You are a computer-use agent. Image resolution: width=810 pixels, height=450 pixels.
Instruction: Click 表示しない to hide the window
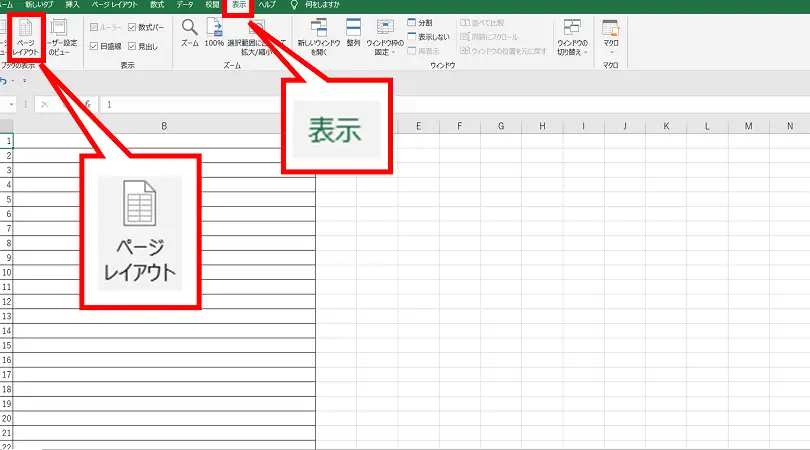[426, 36]
